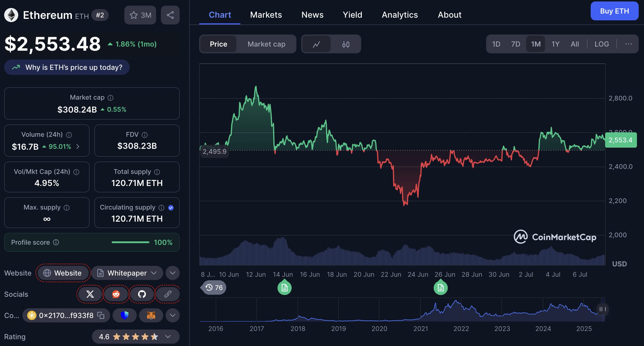Expand the Whitepaper dropdown
Image resolution: width=644 pixels, height=346 pixels.
pos(127,273)
